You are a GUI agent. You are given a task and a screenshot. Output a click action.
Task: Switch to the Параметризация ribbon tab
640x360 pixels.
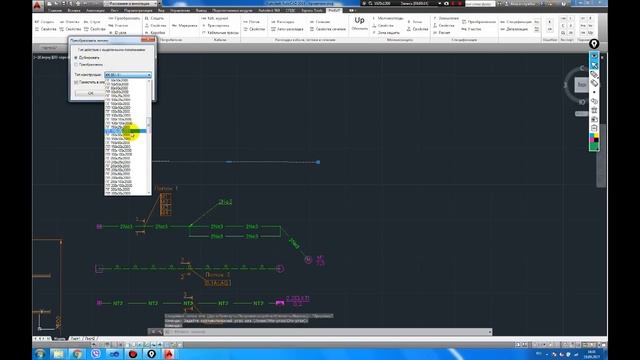click(138, 10)
